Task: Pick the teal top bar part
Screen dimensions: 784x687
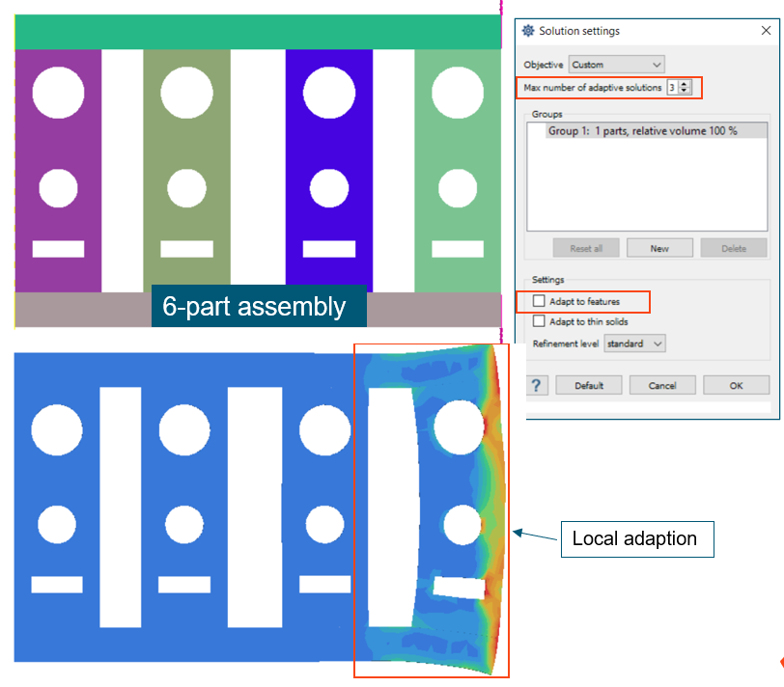Action: [x=256, y=32]
